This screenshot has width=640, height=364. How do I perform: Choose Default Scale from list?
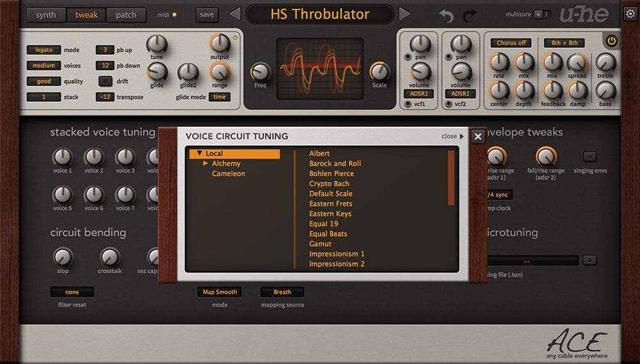pos(331,193)
